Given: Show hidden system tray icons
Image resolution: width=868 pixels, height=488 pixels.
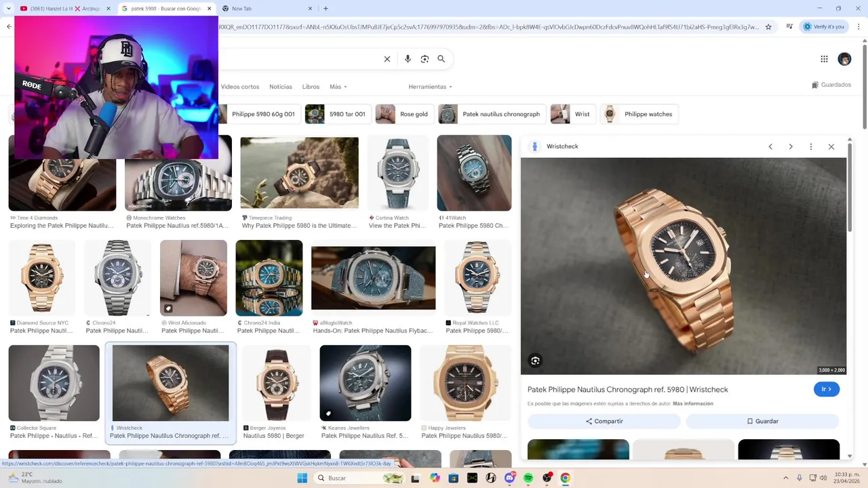Looking at the screenshot, I should pos(786,478).
